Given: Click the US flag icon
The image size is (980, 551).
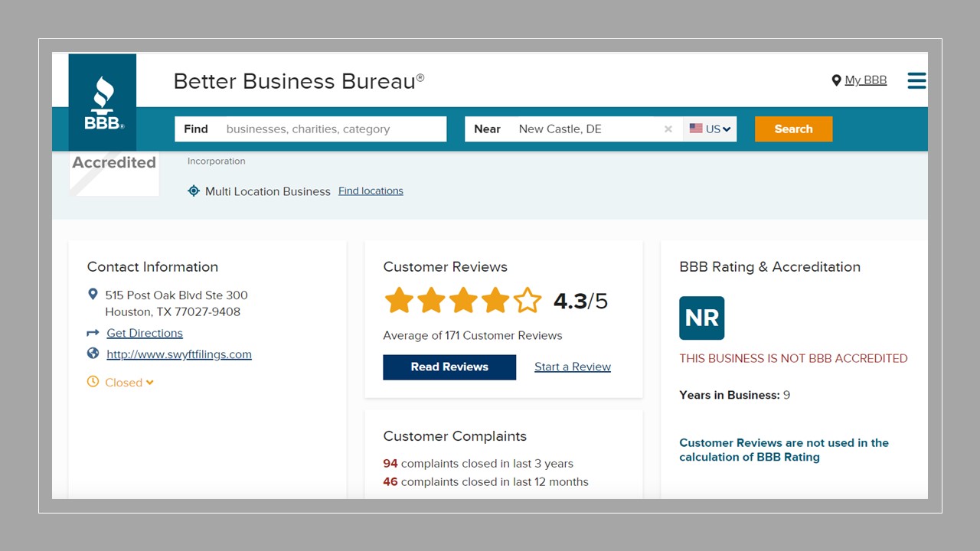Looking at the screenshot, I should 696,129.
